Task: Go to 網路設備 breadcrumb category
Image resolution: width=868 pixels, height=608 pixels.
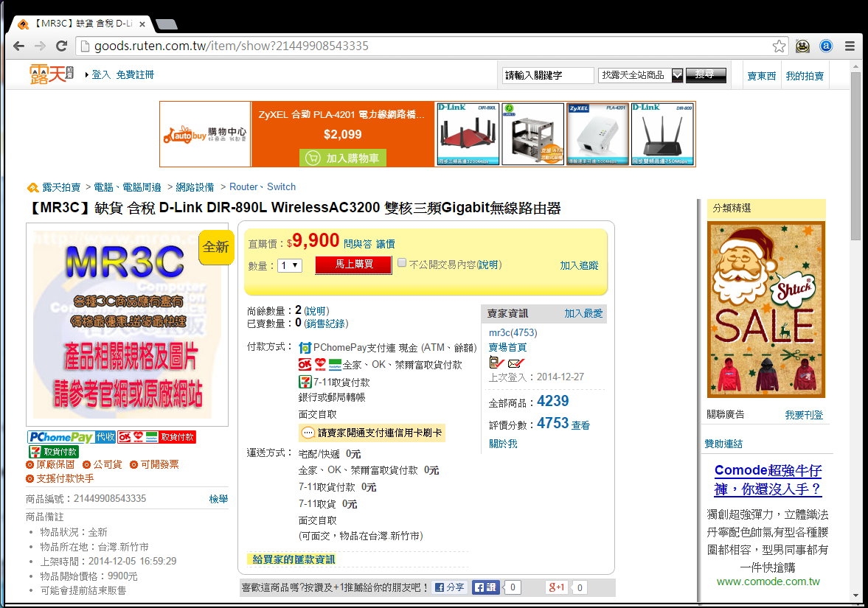Action: click(195, 187)
